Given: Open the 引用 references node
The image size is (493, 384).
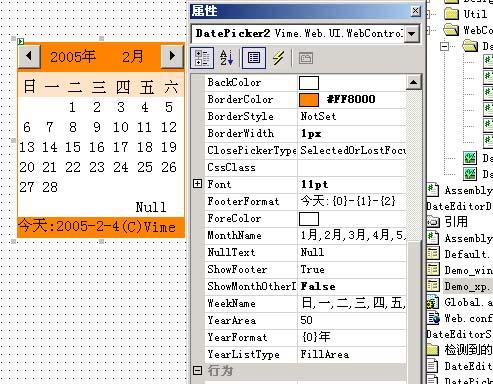Looking at the screenshot, I should [456, 222].
